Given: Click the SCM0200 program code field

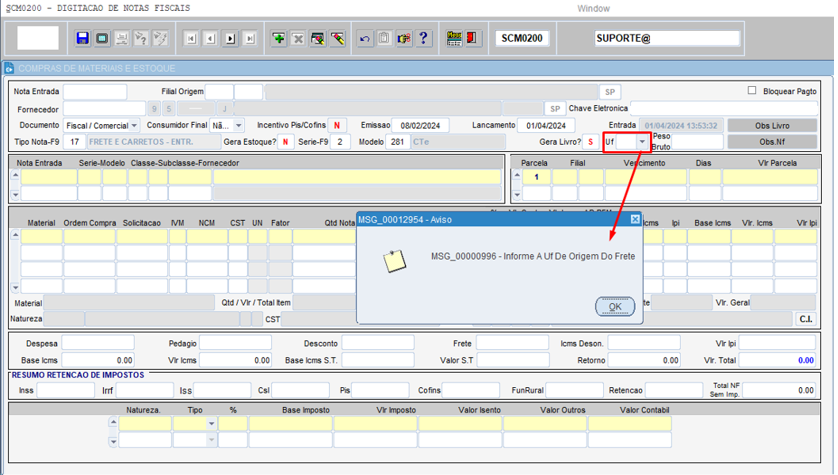Looking at the screenshot, I should (522, 38).
